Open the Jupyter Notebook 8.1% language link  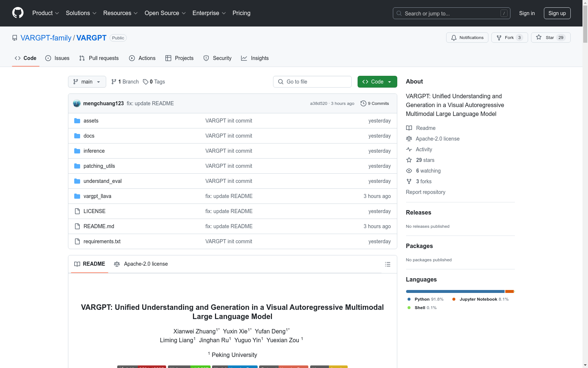pos(480,299)
